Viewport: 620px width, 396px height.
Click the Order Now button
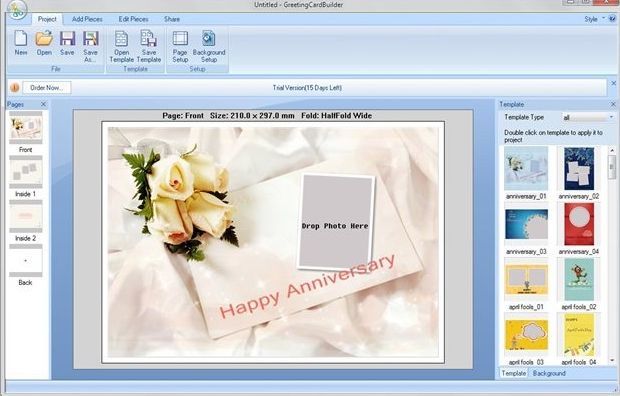pos(47,87)
